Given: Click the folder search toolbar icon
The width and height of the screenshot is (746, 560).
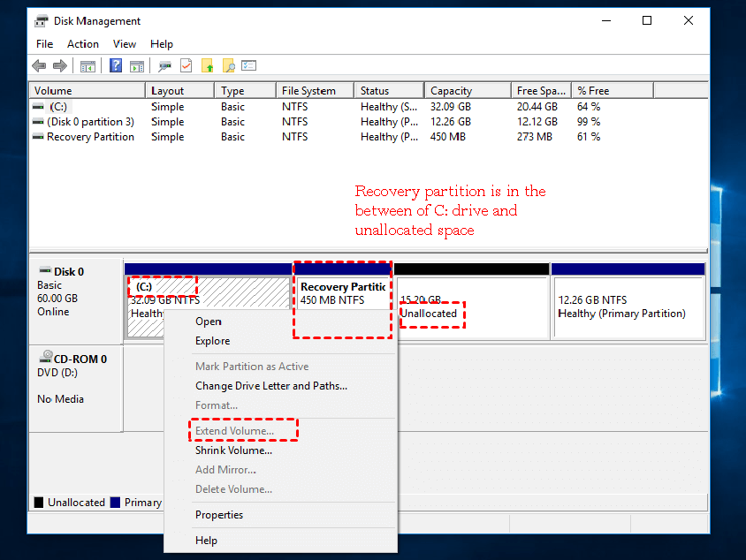Looking at the screenshot, I should point(228,65).
